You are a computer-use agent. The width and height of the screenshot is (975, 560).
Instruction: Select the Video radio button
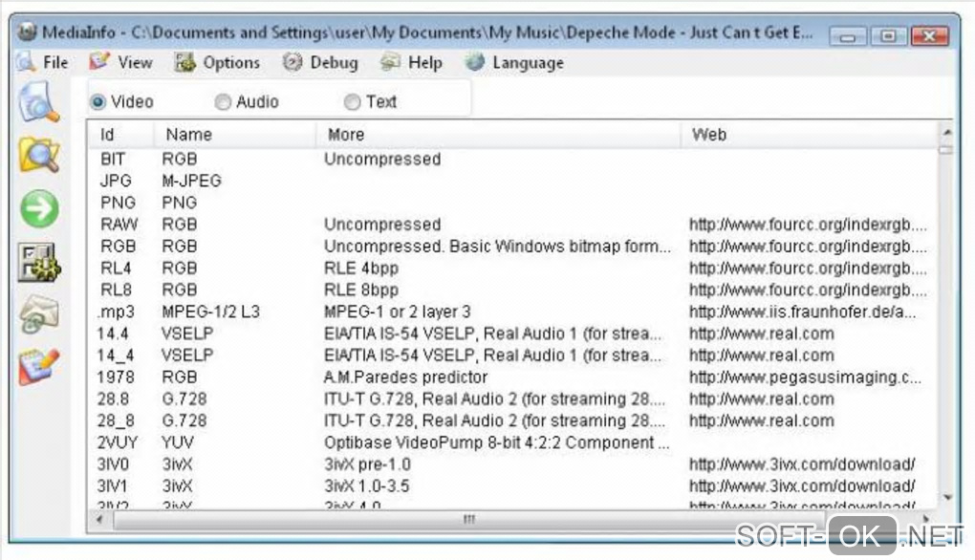click(97, 101)
